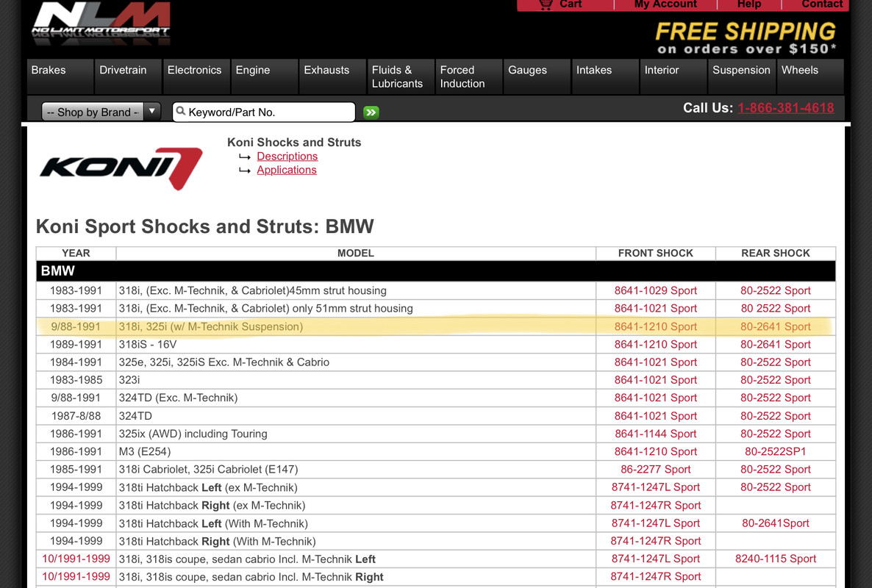Viewport: 872px width, 588px height.
Task: Click the FRONT SHOCK column header
Action: pos(655,254)
